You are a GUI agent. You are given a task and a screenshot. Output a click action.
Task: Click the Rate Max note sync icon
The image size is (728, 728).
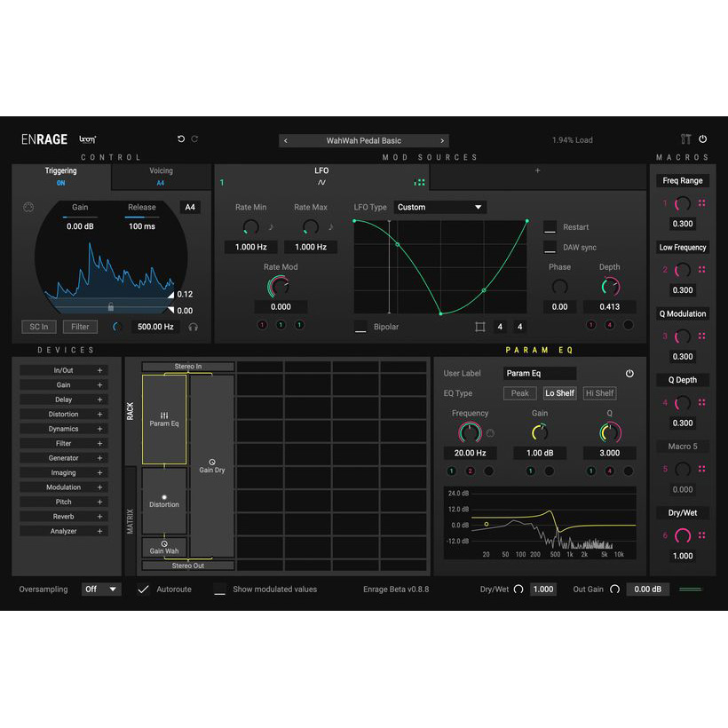pos(331,227)
